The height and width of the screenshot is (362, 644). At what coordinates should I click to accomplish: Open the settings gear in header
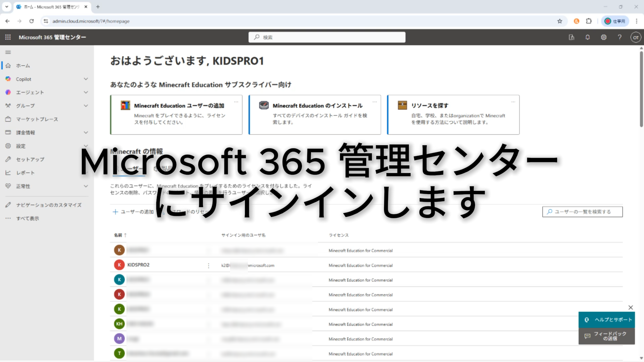(604, 37)
